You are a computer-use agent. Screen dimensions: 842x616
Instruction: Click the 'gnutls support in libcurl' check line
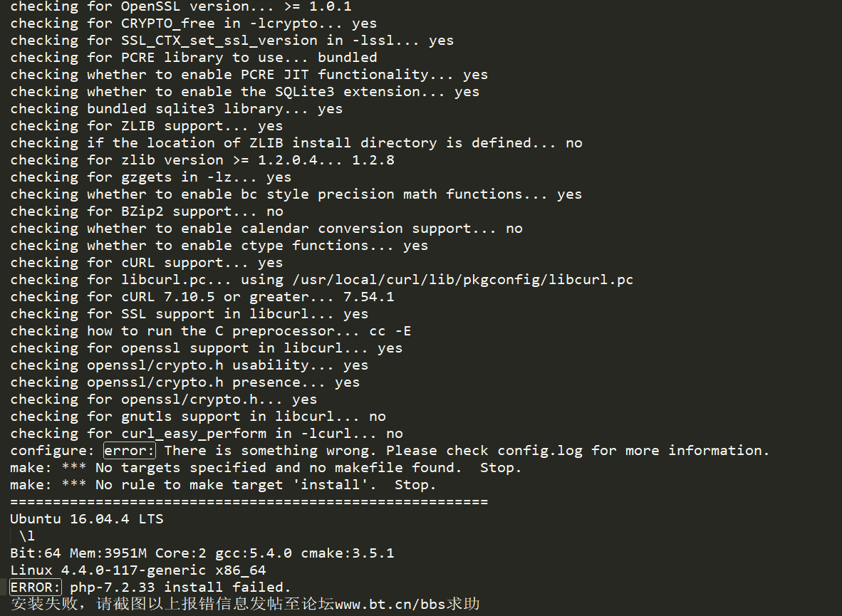pyautogui.click(x=197, y=417)
